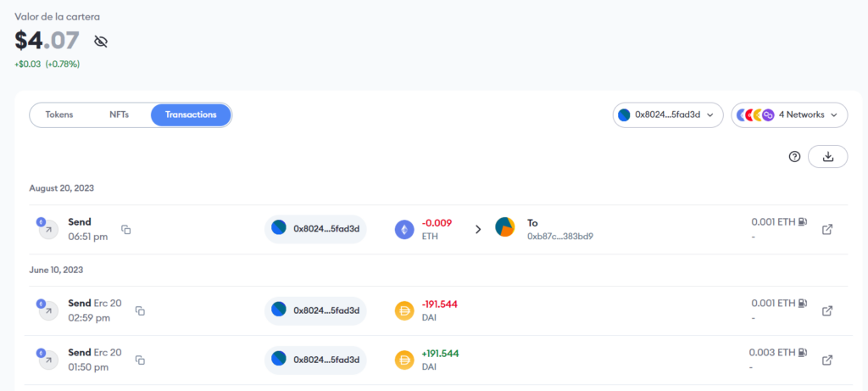Viewport: 868px width, 391px height.
Task: Click the June 10, 2023 date header
Action: click(x=56, y=270)
